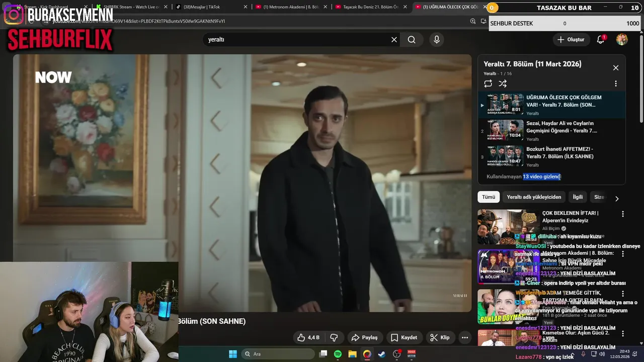Image resolution: width=644 pixels, height=362 pixels.
Task: Like the video with 4,4 B likes
Action: tap(309, 337)
